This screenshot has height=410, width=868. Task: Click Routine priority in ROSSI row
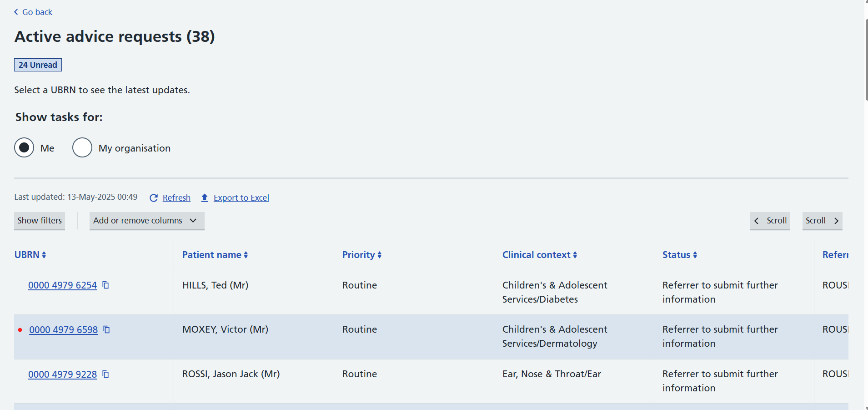360,374
